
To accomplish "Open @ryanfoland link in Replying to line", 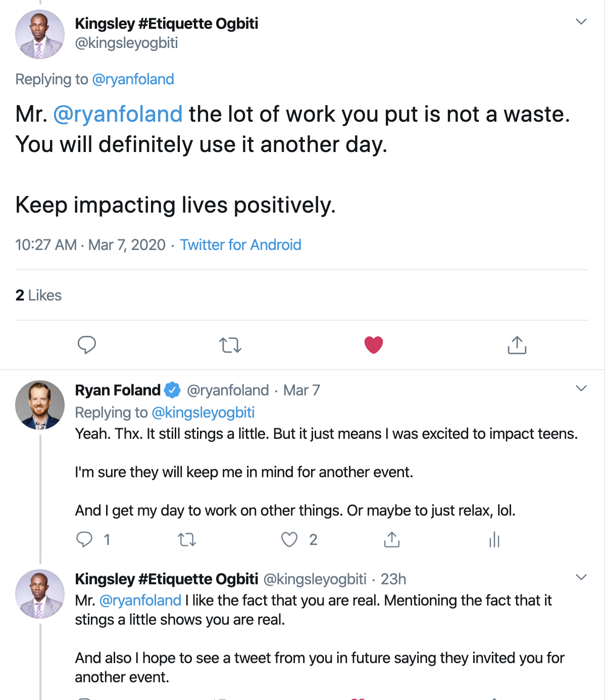I will (x=133, y=79).
